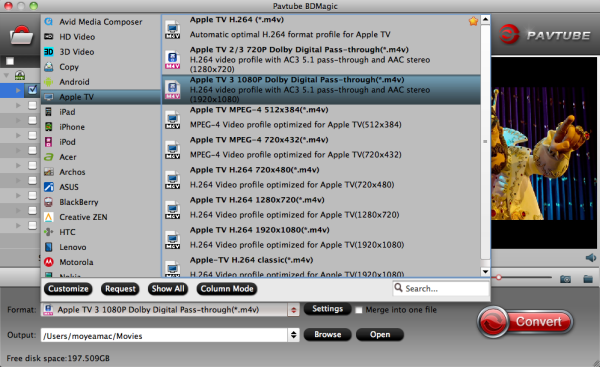Open the HD Video category
Image resolution: width=600 pixels, height=367 pixels.
pos(100,37)
